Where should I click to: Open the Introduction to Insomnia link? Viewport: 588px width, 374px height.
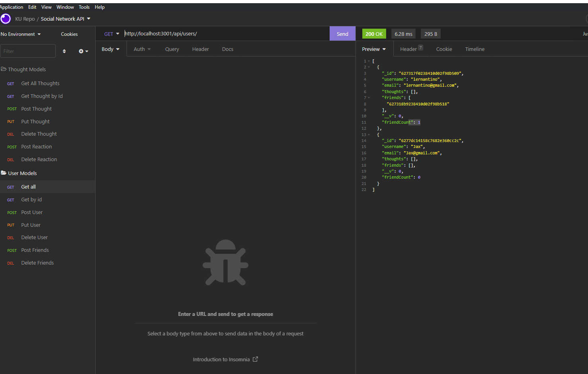coord(221,359)
